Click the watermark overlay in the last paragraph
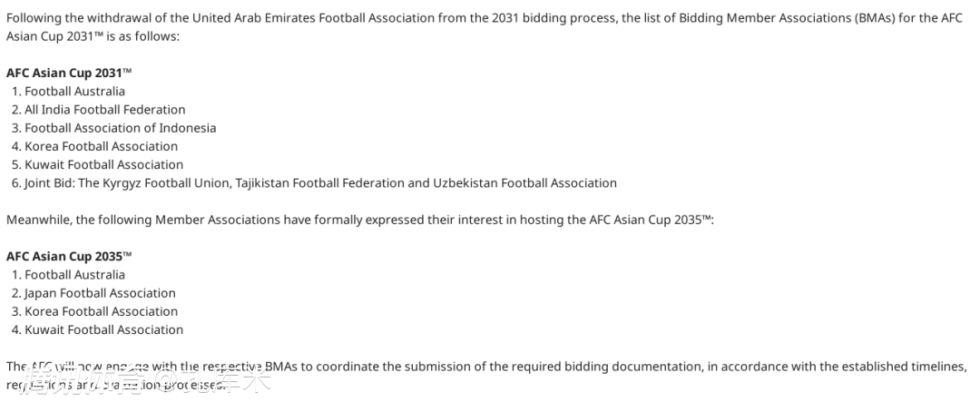Screen dimensions: 980x412 [x=145, y=379]
